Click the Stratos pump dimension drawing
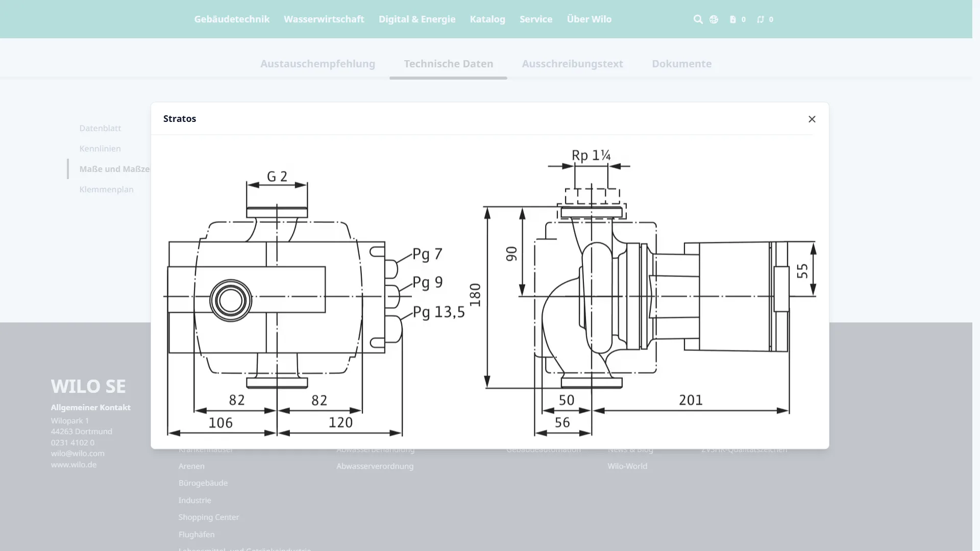The height and width of the screenshot is (551, 980). (489, 292)
